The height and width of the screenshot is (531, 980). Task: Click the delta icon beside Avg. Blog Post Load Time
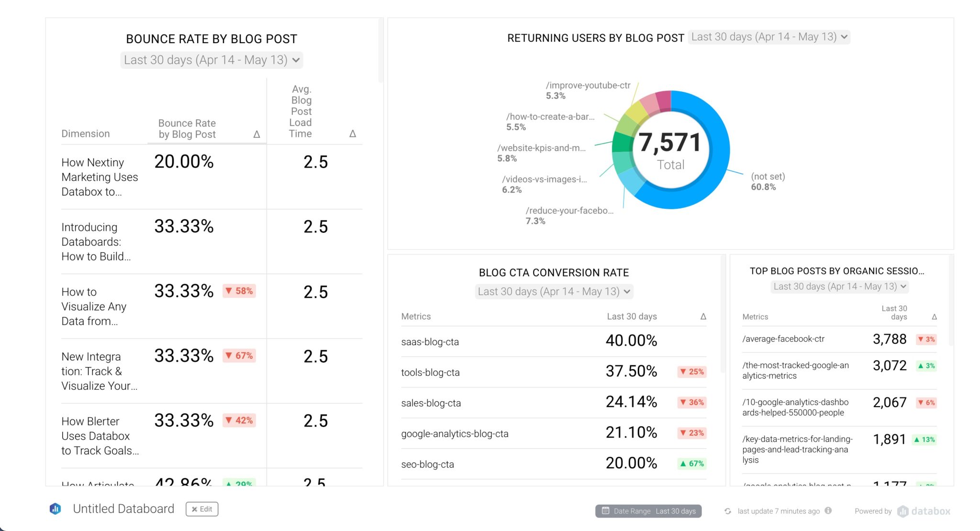353,134
